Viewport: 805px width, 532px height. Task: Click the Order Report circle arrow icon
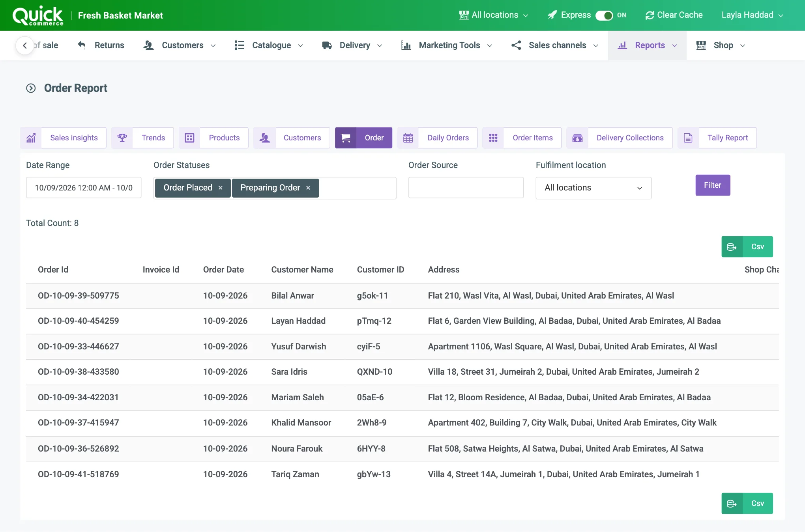(31, 88)
